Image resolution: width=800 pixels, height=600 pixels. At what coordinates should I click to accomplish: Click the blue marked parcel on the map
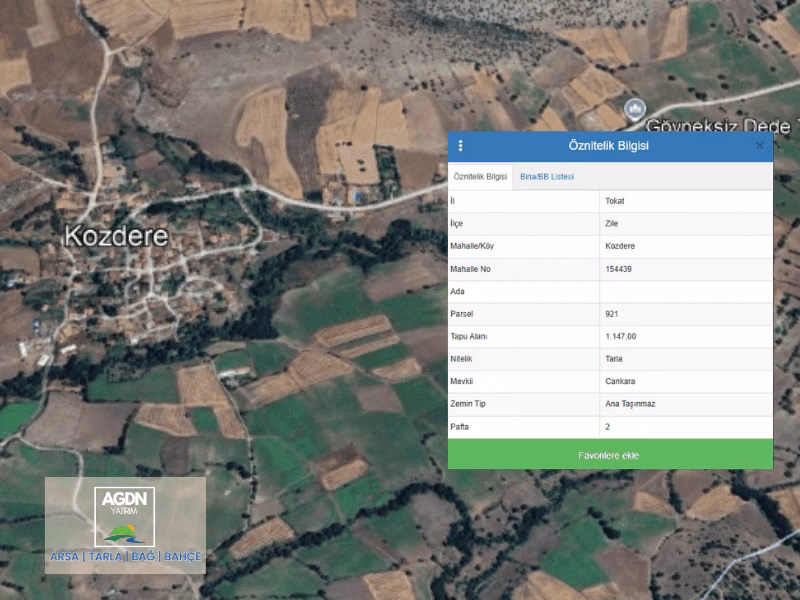(359, 196)
